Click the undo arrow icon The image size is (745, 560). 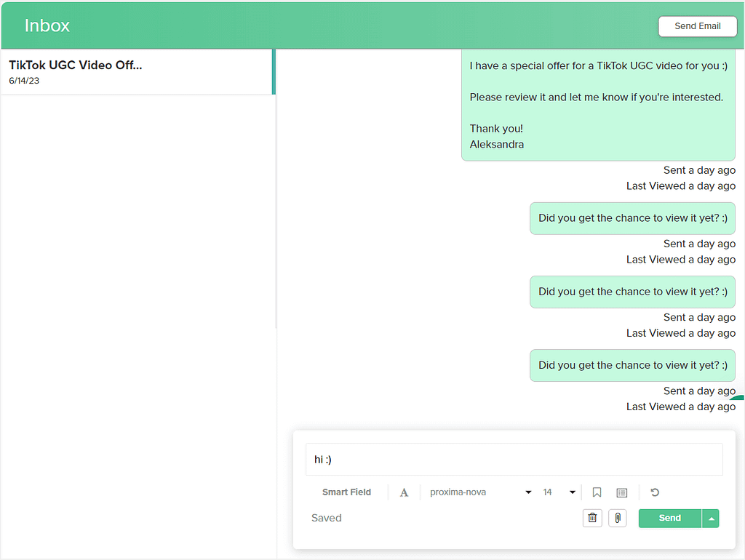655,492
